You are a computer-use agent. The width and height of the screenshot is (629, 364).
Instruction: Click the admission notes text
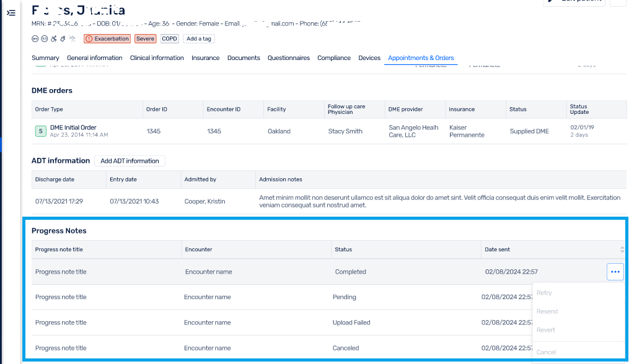439,201
